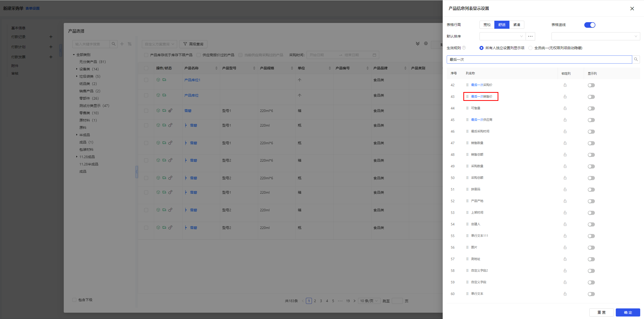Click the 跳至 page number input
The width and height of the screenshot is (644, 319).
[x=397, y=301]
